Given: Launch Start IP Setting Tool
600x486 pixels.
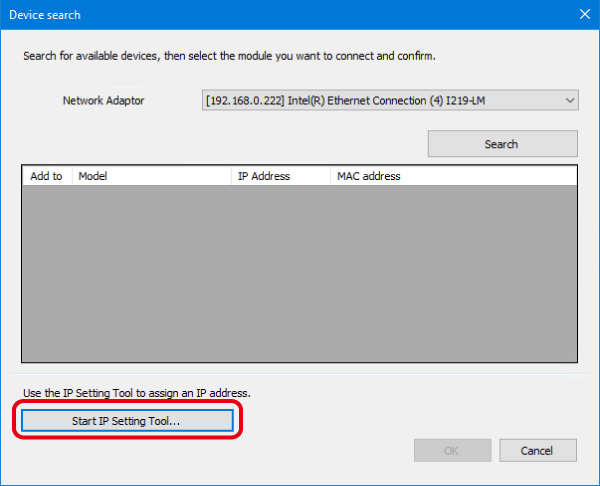Looking at the screenshot, I should point(126,421).
